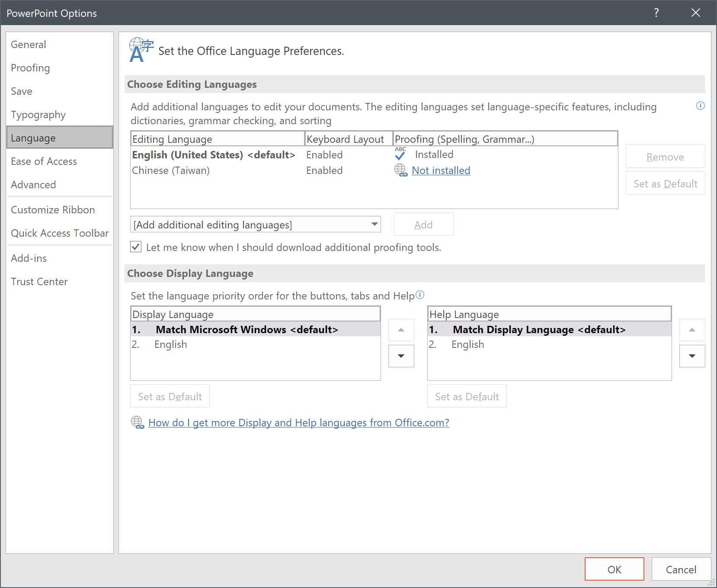Click the OK button
Image resolution: width=717 pixels, height=588 pixels.
click(x=615, y=569)
